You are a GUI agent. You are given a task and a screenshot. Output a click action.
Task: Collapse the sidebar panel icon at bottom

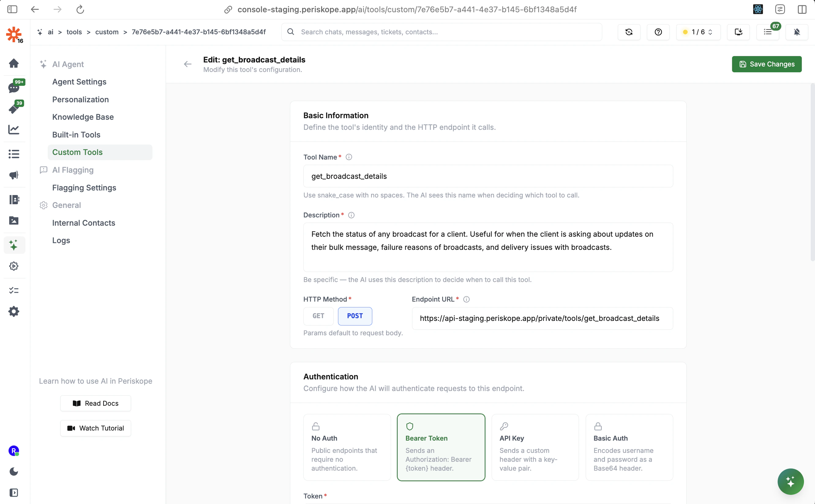pyautogui.click(x=14, y=493)
